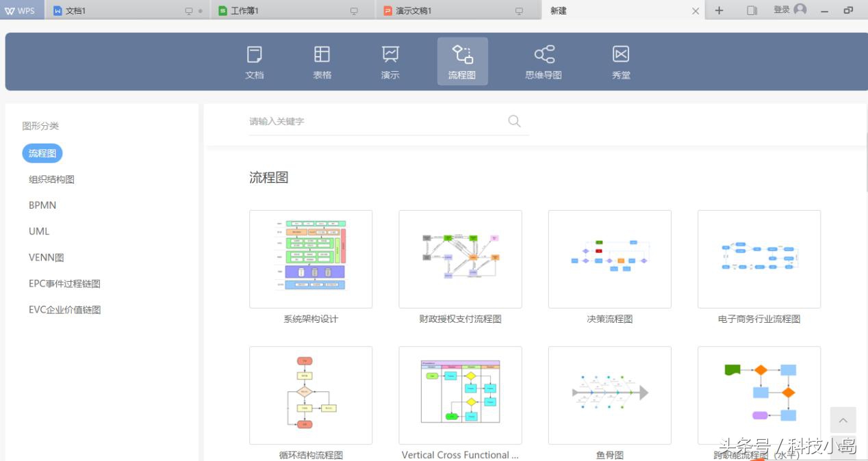Select the 表格 (Spreadsheet) icon
This screenshot has width=868, height=461.
click(x=322, y=61)
